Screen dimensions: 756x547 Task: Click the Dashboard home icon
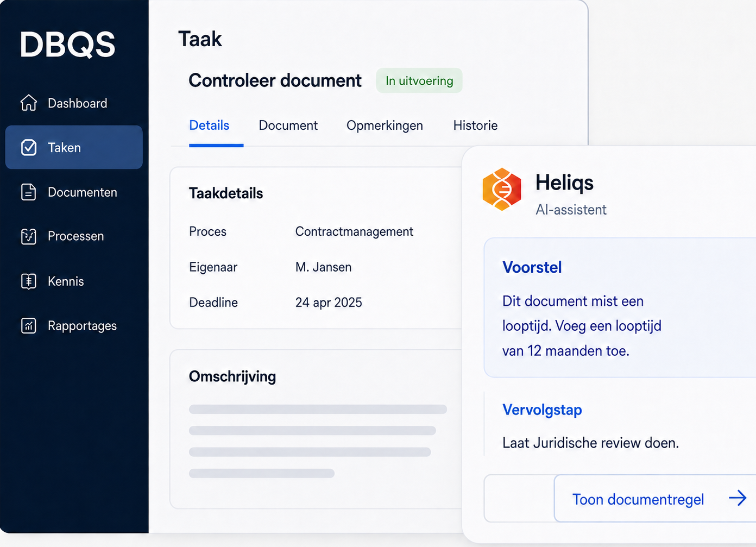(29, 103)
